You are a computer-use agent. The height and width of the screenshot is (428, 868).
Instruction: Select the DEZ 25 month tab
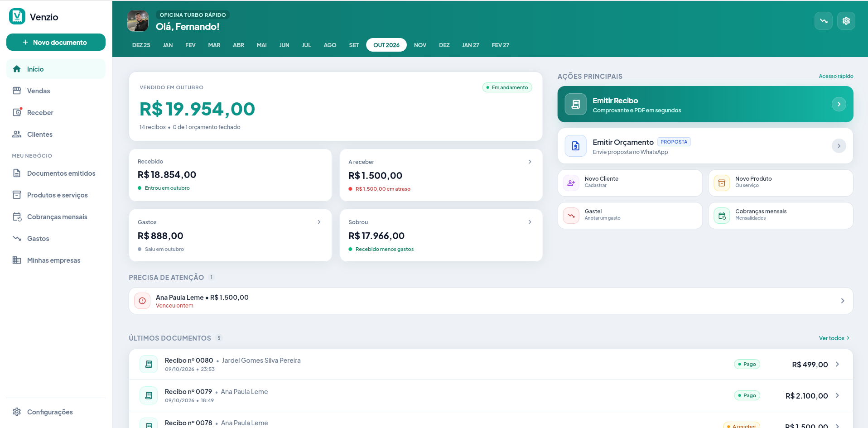141,45
